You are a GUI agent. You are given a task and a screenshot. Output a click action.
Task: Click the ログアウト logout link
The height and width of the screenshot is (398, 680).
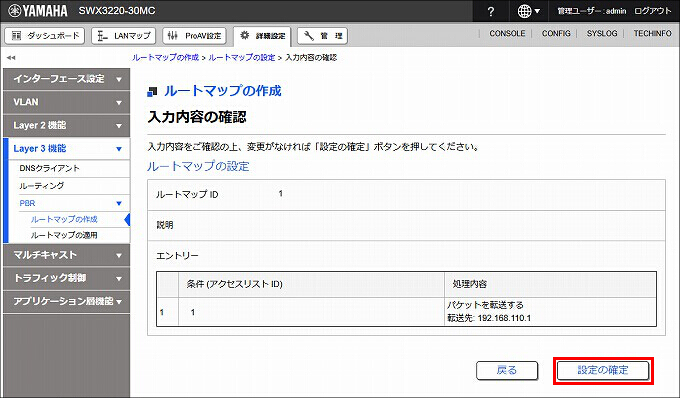pyautogui.click(x=652, y=11)
